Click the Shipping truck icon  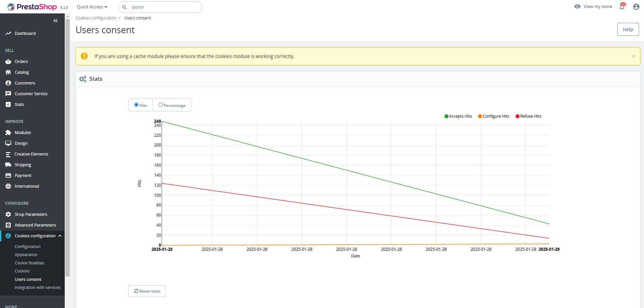[x=8, y=165]
